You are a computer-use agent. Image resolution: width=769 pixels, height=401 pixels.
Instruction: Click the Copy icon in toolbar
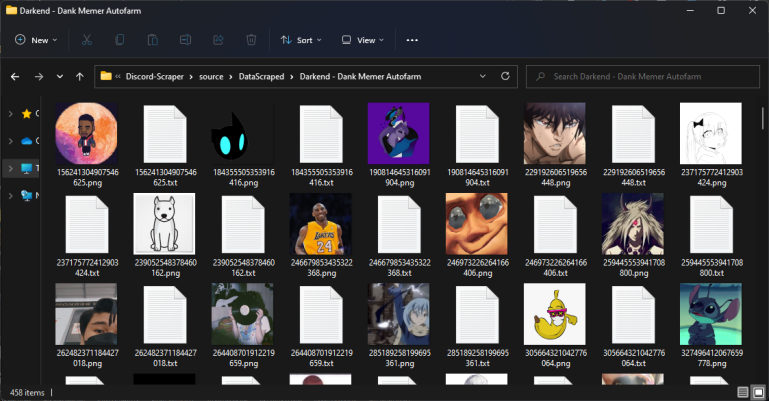tap(119, 40)
